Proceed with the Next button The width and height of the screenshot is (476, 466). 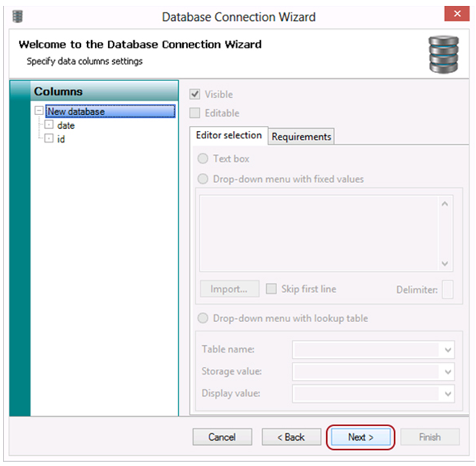tap(361, 437)
